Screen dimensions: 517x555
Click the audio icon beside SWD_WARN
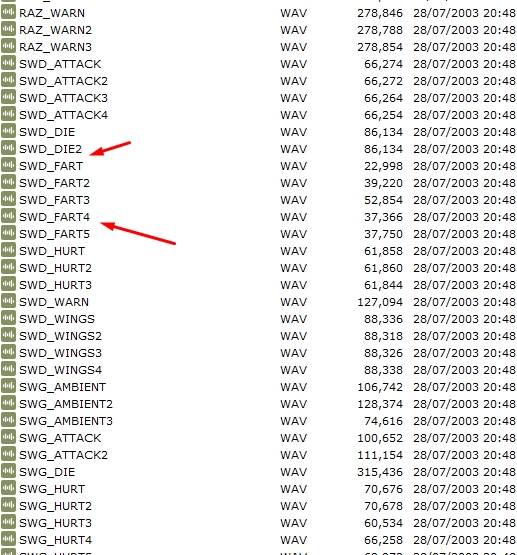click(8, 301)
